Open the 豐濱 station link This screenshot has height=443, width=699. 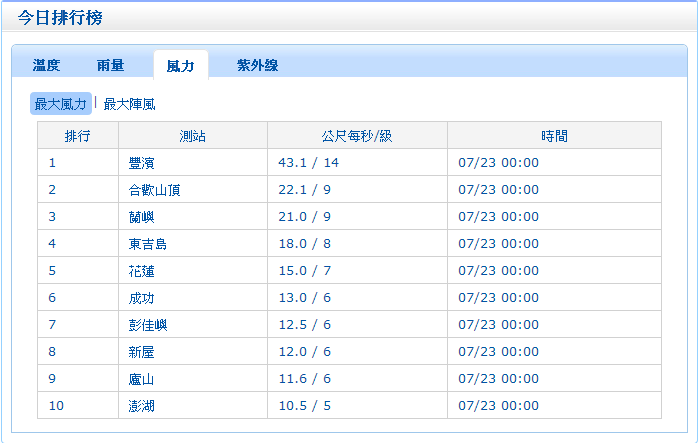click(x=141, y=163)
